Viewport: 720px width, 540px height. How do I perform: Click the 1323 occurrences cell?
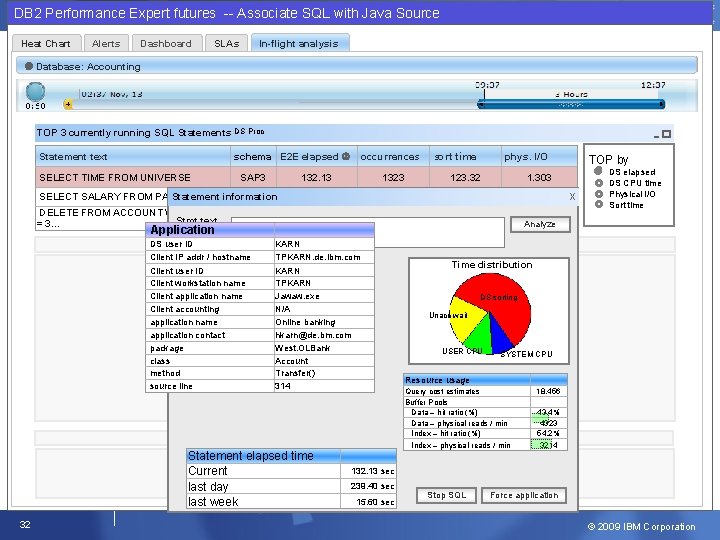393,177
